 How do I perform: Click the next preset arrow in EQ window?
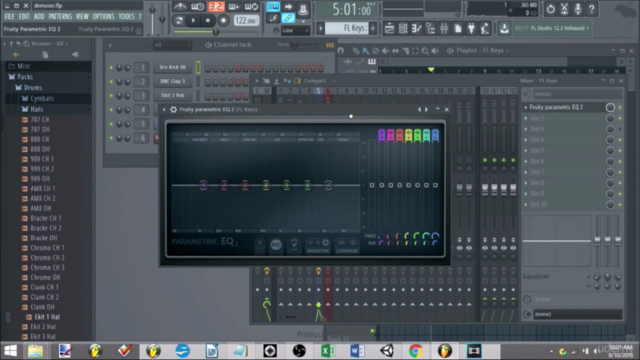pos(427,109)
